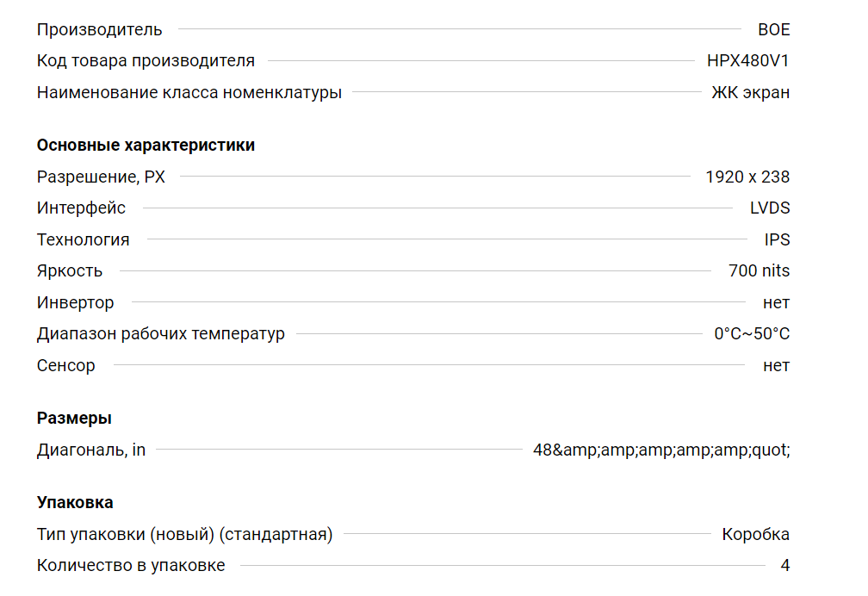Click the 700 nits brightness value
The height and width of the screenshot is (596, 868).
coord(759,270)
